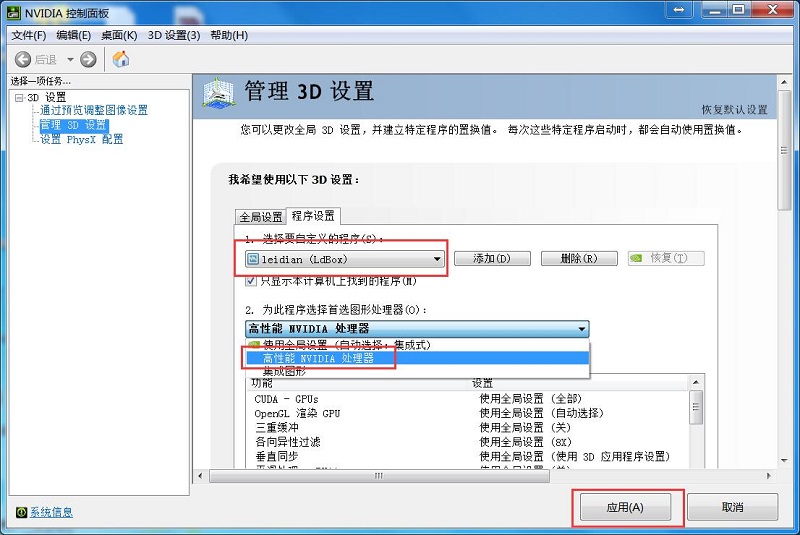Viewport: 800px width, 535px height.
Task: Switch to the 程序设置 tab
Action: click(x=313, y=216)
